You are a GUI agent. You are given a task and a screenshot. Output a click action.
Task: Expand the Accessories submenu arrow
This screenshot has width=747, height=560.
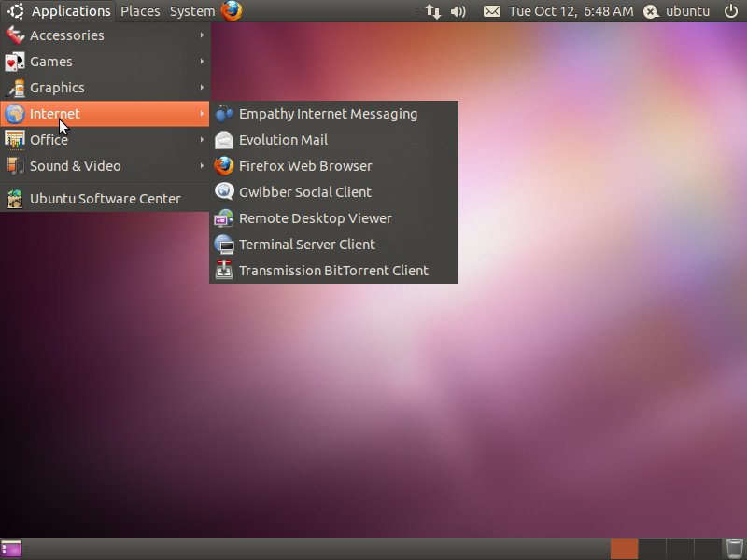click(x=202, y=35)
